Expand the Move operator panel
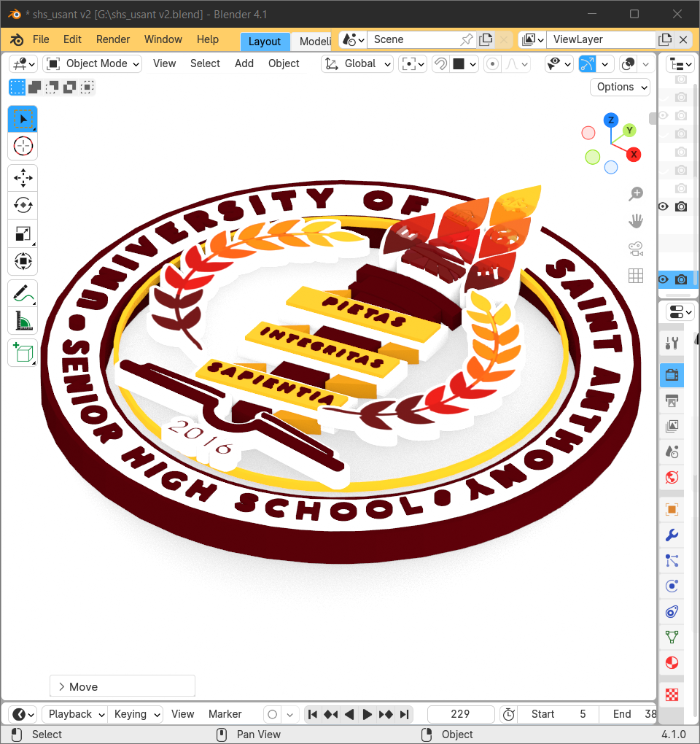Screen dimensions: 700x744 point(122,686)
